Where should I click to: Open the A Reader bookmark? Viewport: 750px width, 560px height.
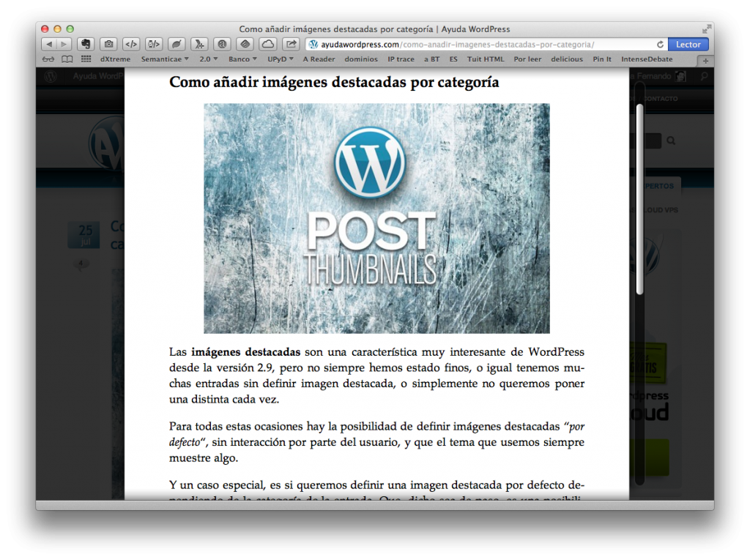[x=319, y=59]
